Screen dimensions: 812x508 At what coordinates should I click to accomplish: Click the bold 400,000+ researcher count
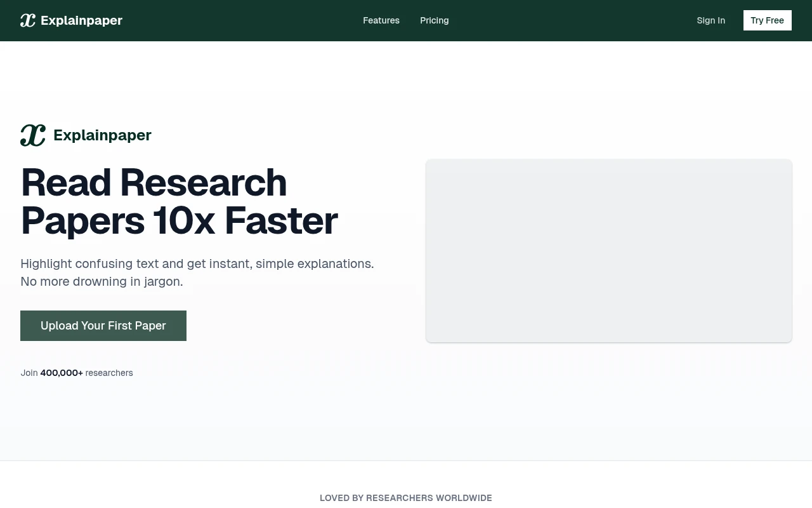(x=61, y=373)
